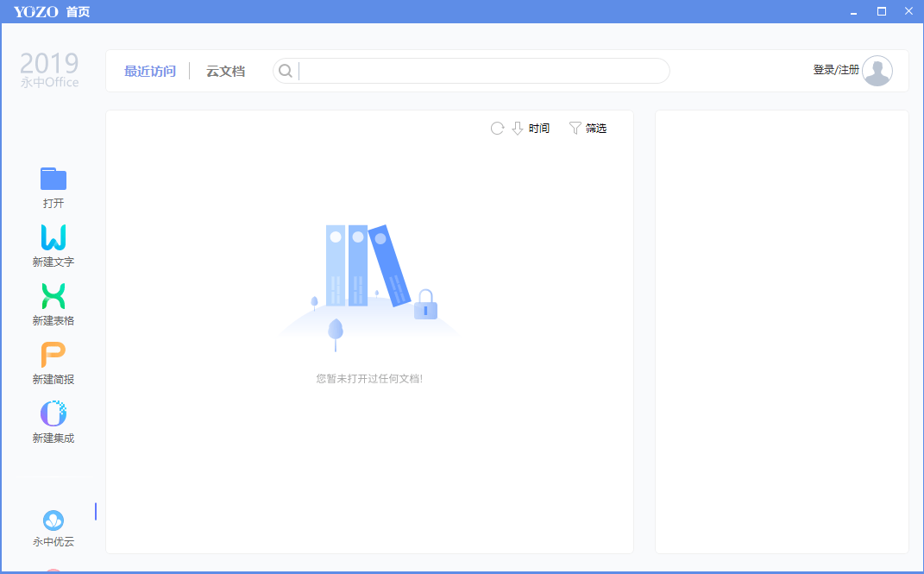Create a new presentation via 新建简报 icon
The image size is (924, 574).
(53, 356)
